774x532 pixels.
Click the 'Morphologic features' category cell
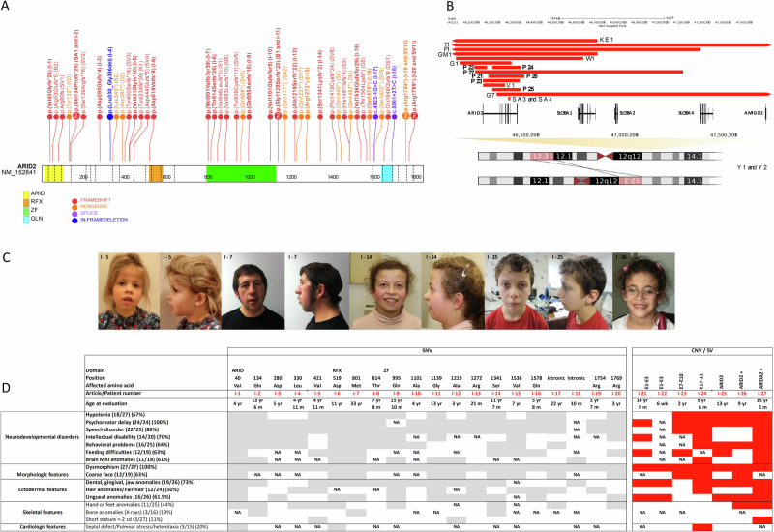coord(43,475)
